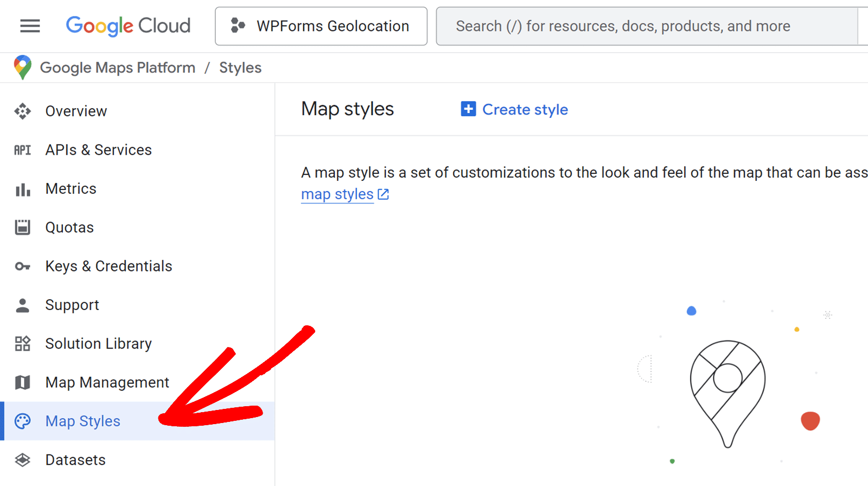Open the Google Maps Platform breadcrumb
This screenshot has width=868, height=486.
[x=118, y=67]
